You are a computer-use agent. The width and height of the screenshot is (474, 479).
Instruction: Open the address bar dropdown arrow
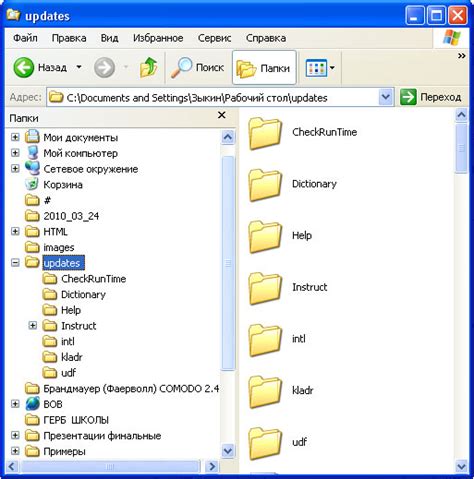pos(385,97)
